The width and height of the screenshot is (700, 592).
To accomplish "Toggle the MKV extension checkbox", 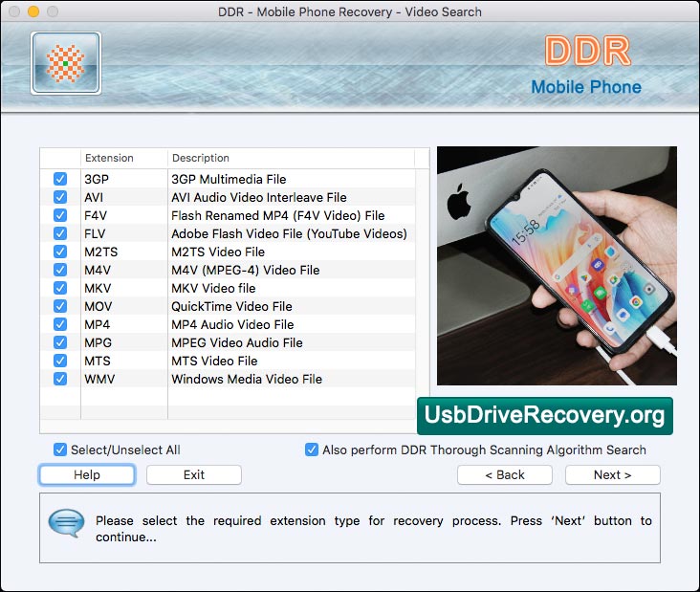I will pos(60,288).
